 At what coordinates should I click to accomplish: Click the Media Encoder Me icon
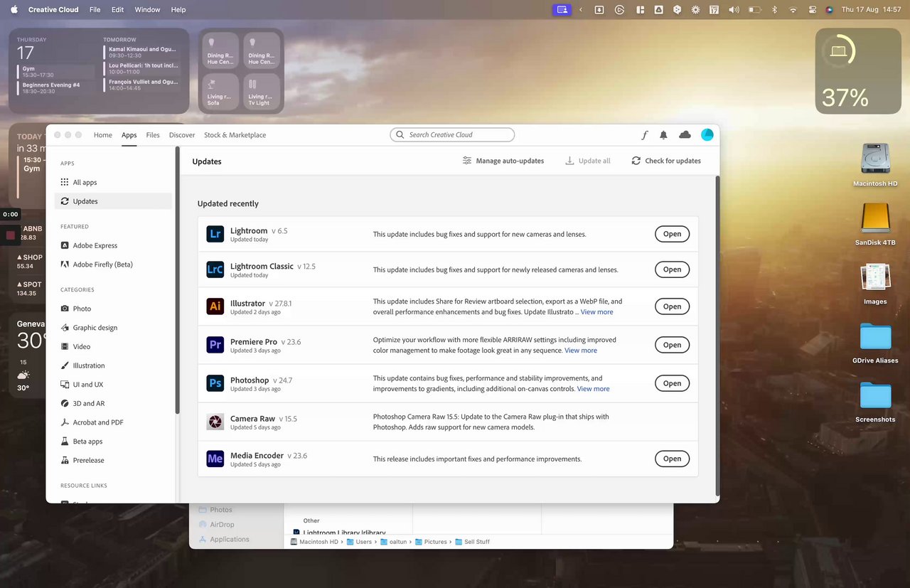(215, 459)
